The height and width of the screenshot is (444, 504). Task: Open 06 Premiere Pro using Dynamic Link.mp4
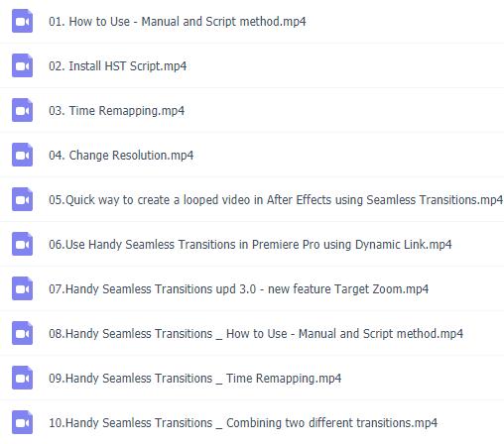pos(250,245)
